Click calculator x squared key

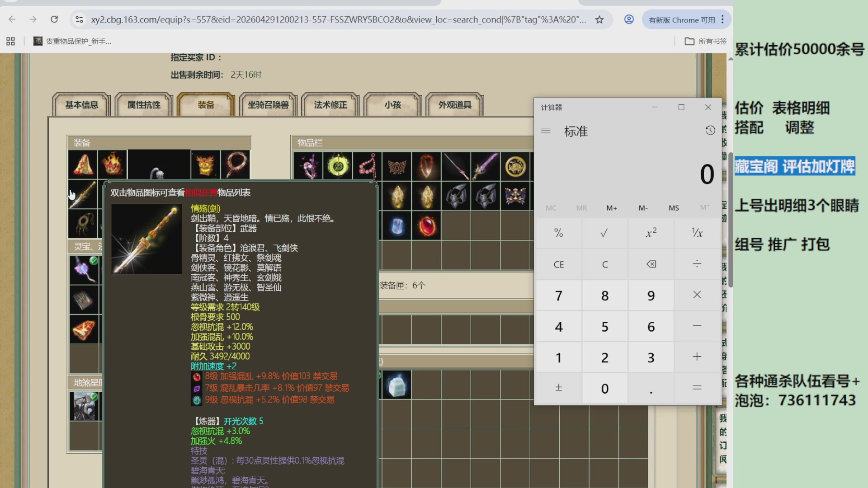pos(651,233)
